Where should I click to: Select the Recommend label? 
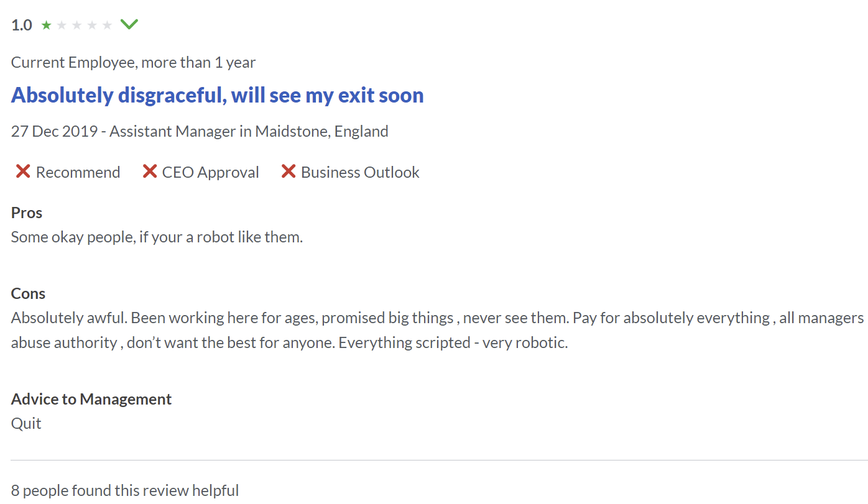[78, 172]
